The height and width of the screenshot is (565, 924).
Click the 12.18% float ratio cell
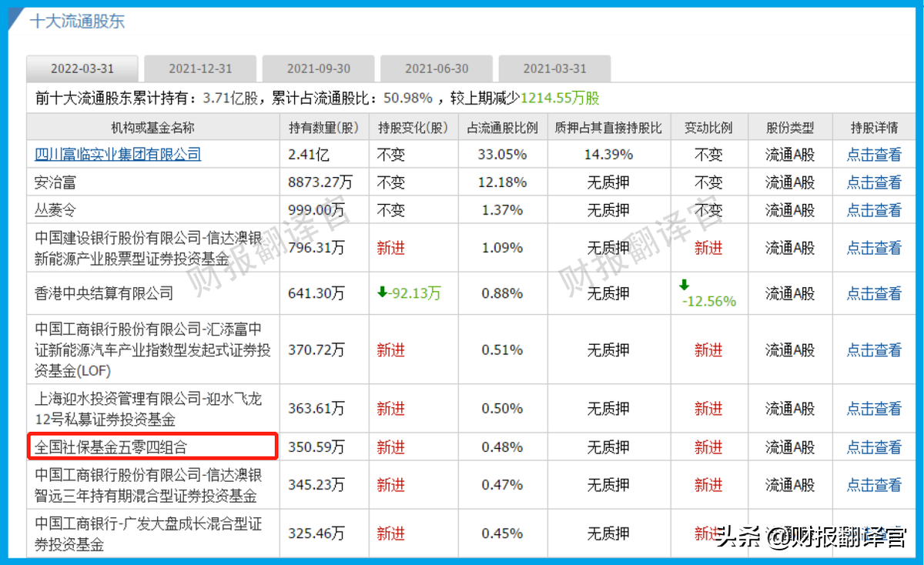click(x=503, y=182)
